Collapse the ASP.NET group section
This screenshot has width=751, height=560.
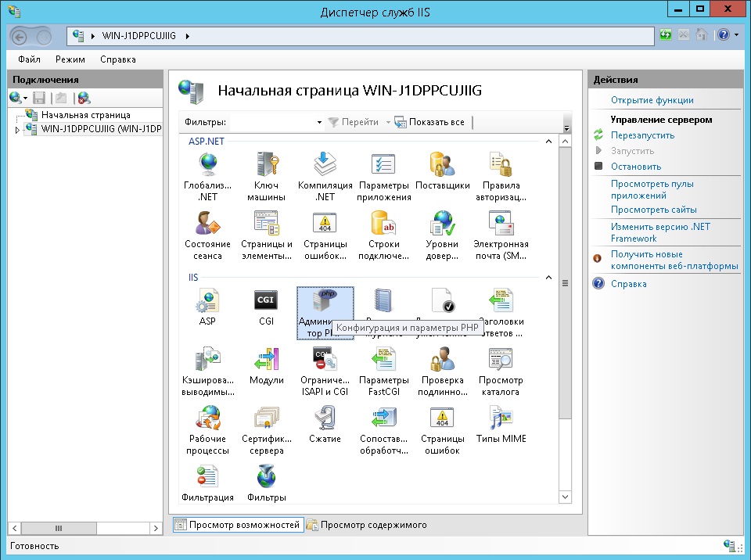pos(548,142)
